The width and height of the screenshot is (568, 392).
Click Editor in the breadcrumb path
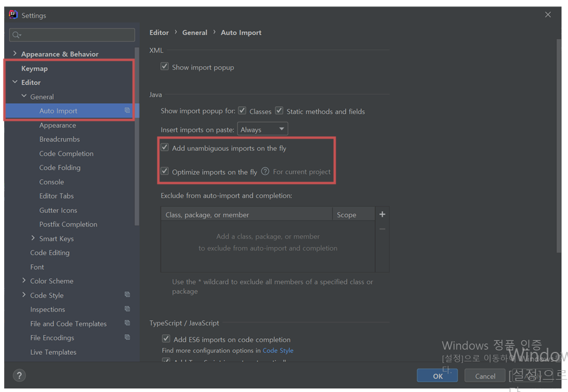[x=159, y=32]
